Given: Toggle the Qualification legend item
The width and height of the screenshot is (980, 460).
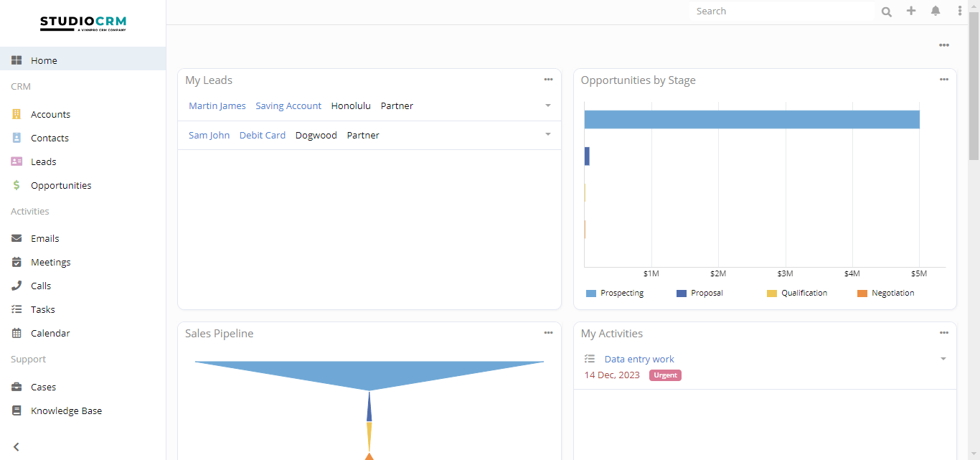Looking at the screenshot, I should [x=796, y=293].
